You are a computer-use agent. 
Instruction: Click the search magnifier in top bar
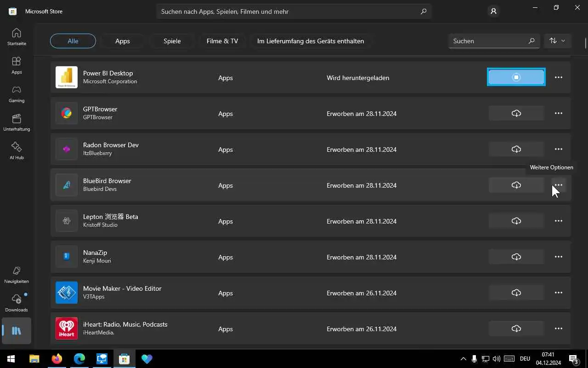point(424,11)
